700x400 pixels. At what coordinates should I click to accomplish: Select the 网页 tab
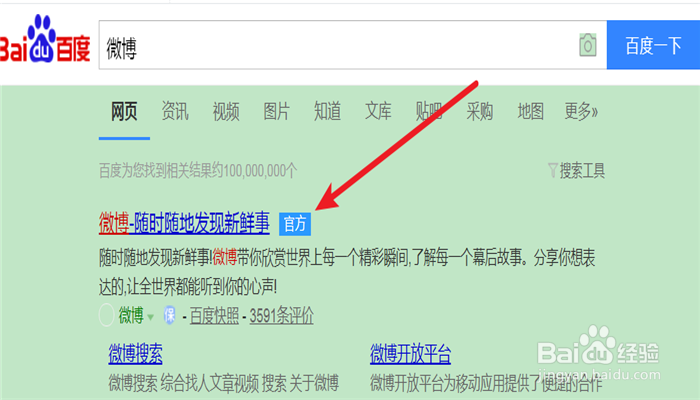pos(124,111)
